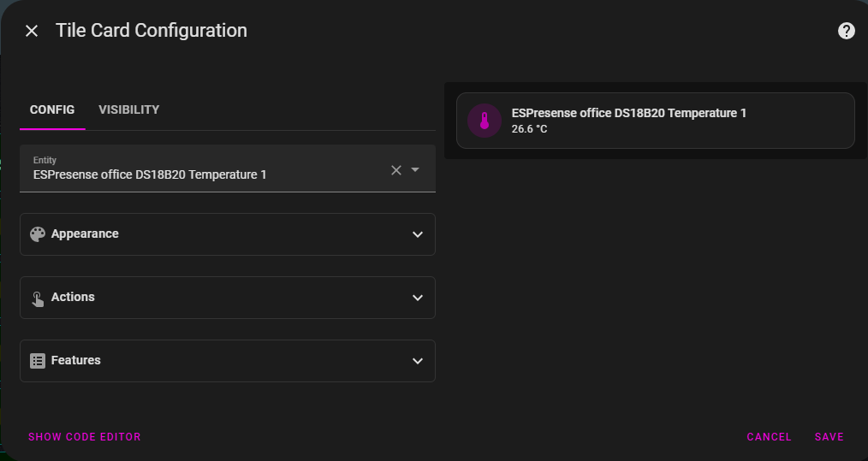The width and height of the screenshot is (868, 461).
Task: Click the thermometer icon in the preview tile
Action: (485, 121)
